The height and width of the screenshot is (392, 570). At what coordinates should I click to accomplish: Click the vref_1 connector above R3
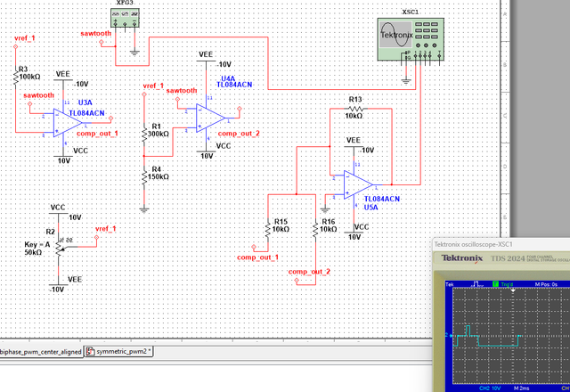(x=16, y=47)
